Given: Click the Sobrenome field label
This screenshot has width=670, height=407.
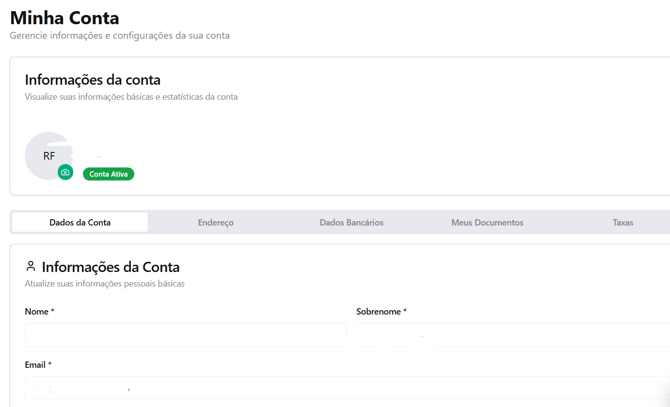Looking at the screenshot, I should click(381, 312).
